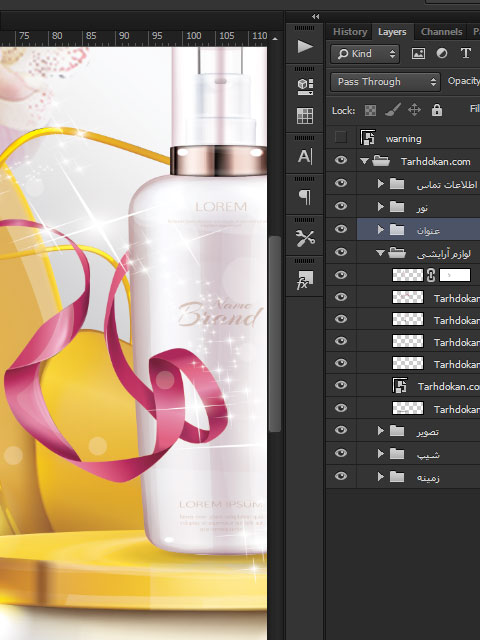This screenshot has width=480, height=640.
Task: Open the Paragraph panel icon
Action: [x=305, y=197]
